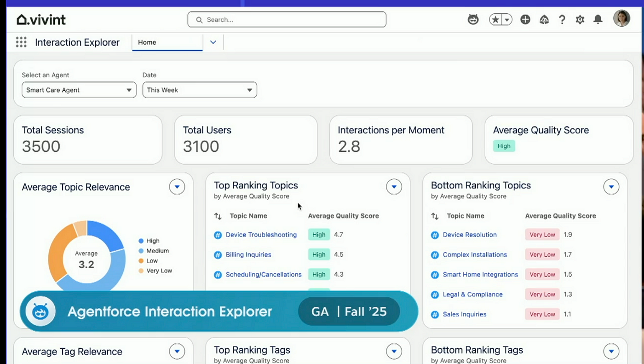Screen dimensions: 644x364
Task: Click the Total Sessions 3500 value
Action: coord(41,147)
